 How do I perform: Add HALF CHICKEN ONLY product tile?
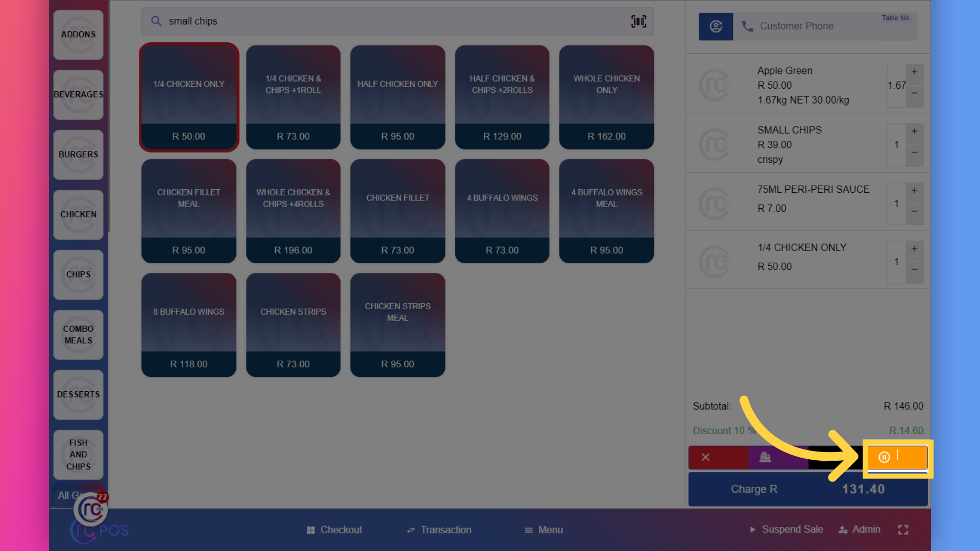398,97
